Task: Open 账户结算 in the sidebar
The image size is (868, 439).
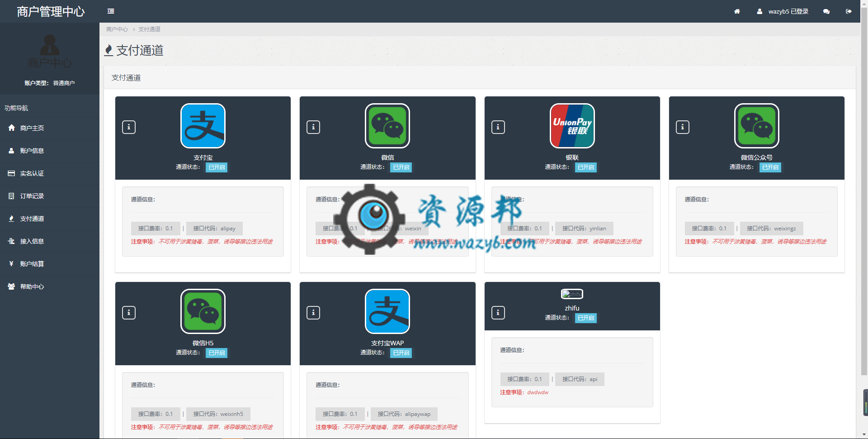Action: click(50, 264)
